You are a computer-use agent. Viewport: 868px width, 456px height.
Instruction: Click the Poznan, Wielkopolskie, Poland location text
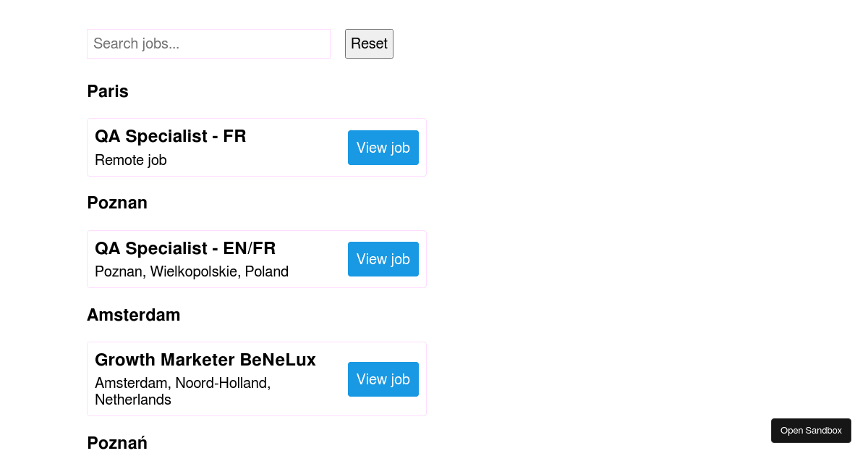pyautogui.click(x=192, y=271)
